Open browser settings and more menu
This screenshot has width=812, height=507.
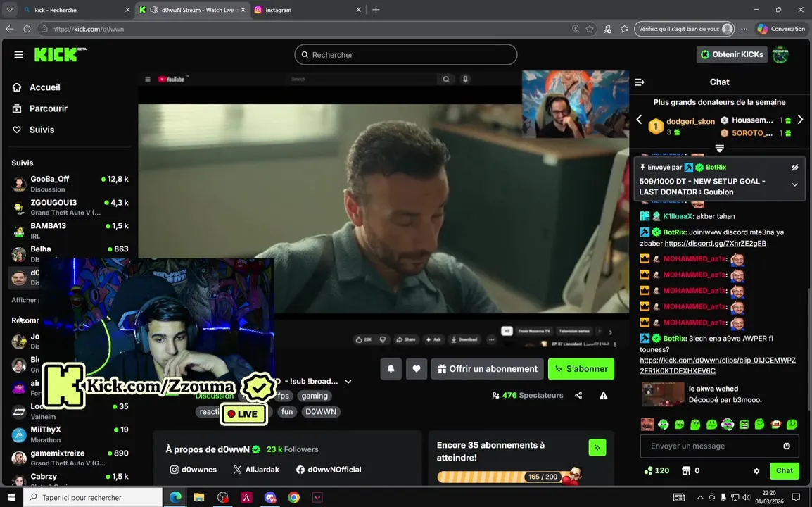click(x=744, y=29)
